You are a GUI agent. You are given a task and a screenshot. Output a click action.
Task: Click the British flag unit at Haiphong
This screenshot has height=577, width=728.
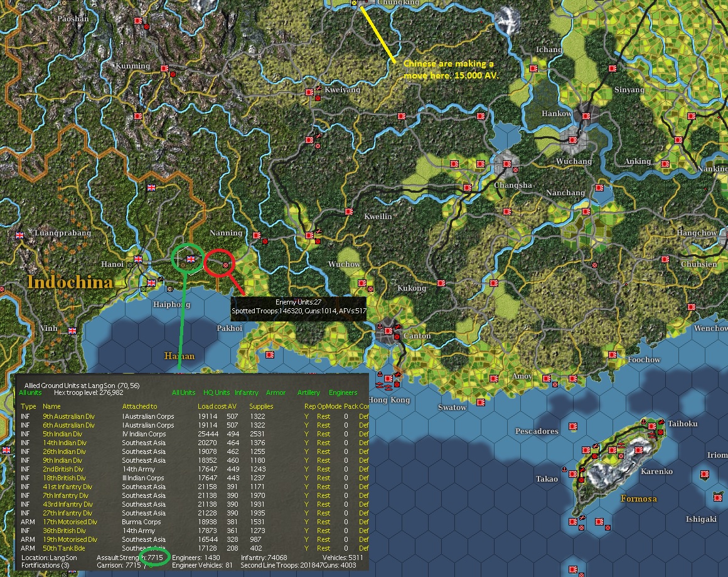pyautogui.click(x=151, y=283)
